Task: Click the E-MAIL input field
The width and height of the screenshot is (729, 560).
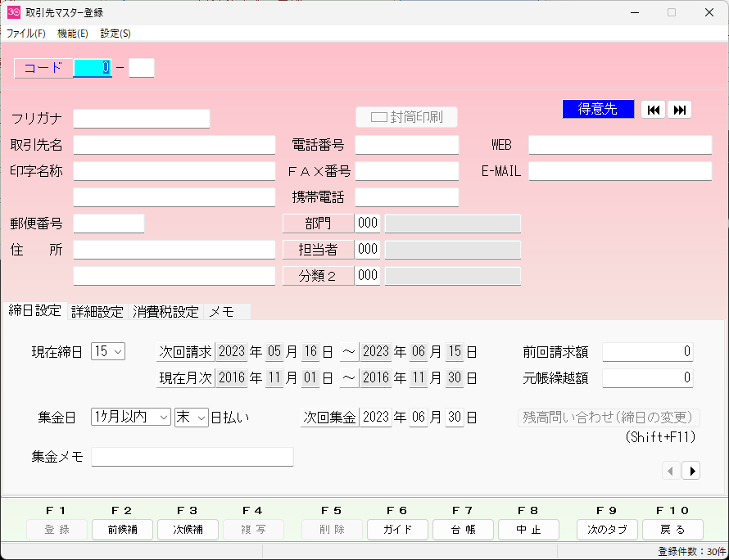Action: [x=620, y=171]
